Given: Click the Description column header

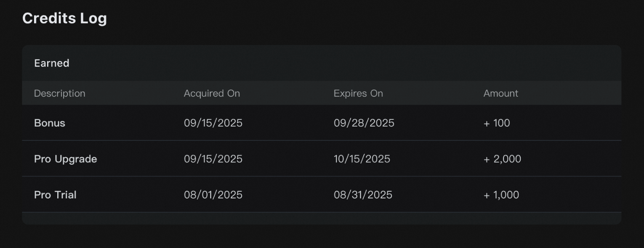Looking at the screenshot, I should (59, 93).
